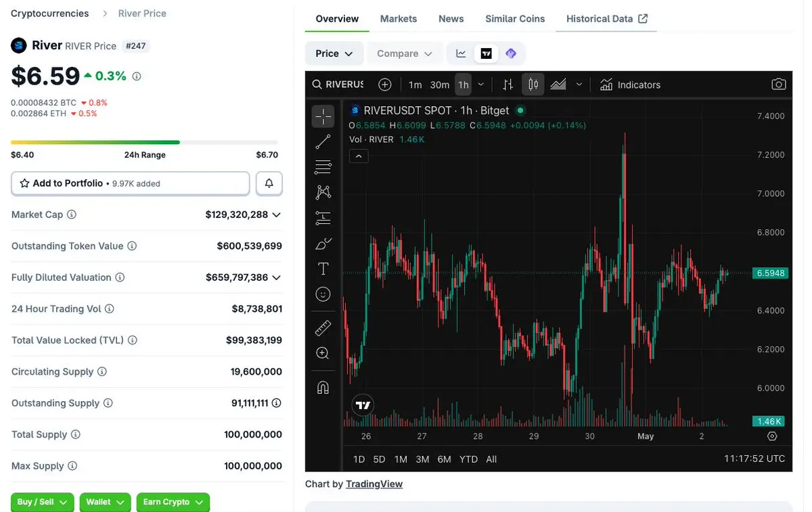This screenshot has width=812, height=512.
Task: Switch to simple line chart view
Action: tap(461, 53)
